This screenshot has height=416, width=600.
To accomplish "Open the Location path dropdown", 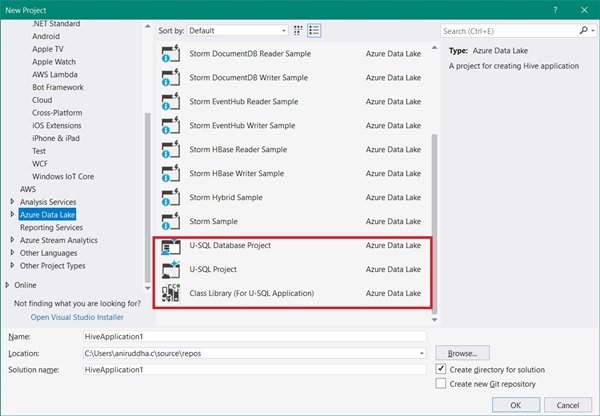I will [x=421, y=353].
